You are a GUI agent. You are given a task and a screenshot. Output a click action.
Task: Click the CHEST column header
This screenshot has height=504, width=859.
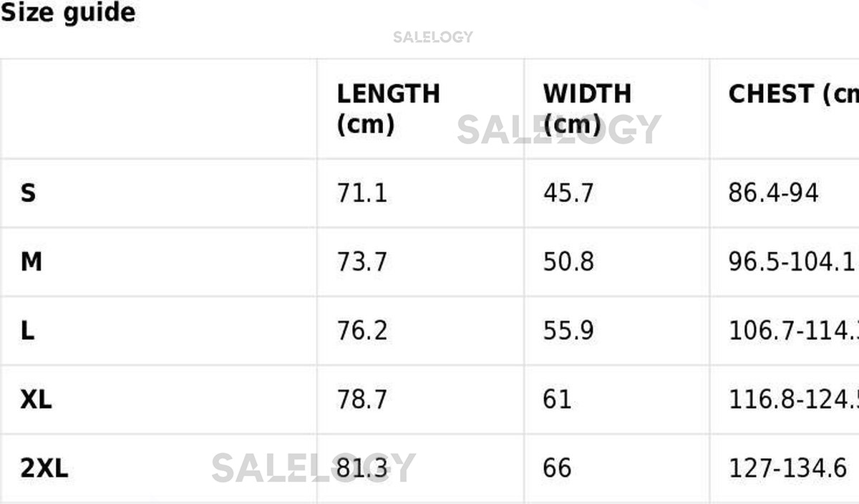coord(792,94)
